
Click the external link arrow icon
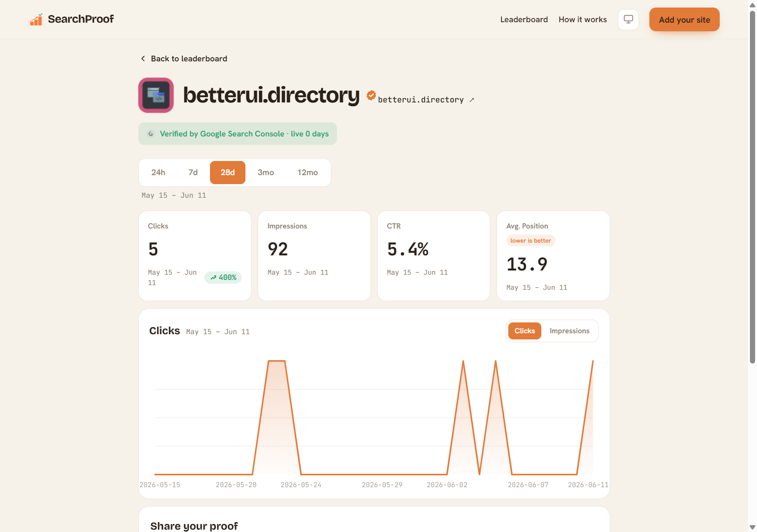coord(471,100)
